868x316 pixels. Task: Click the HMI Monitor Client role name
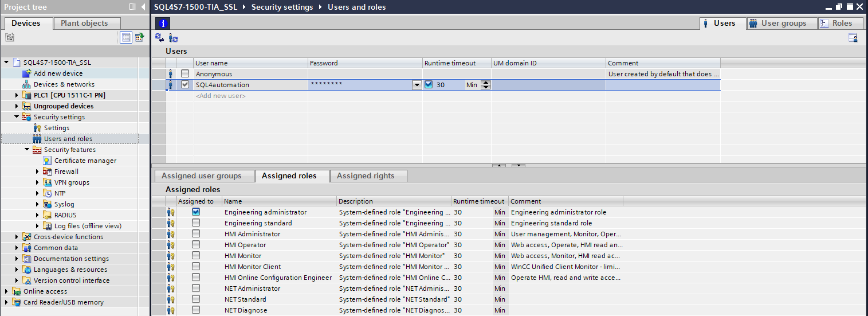pos(253,267)
